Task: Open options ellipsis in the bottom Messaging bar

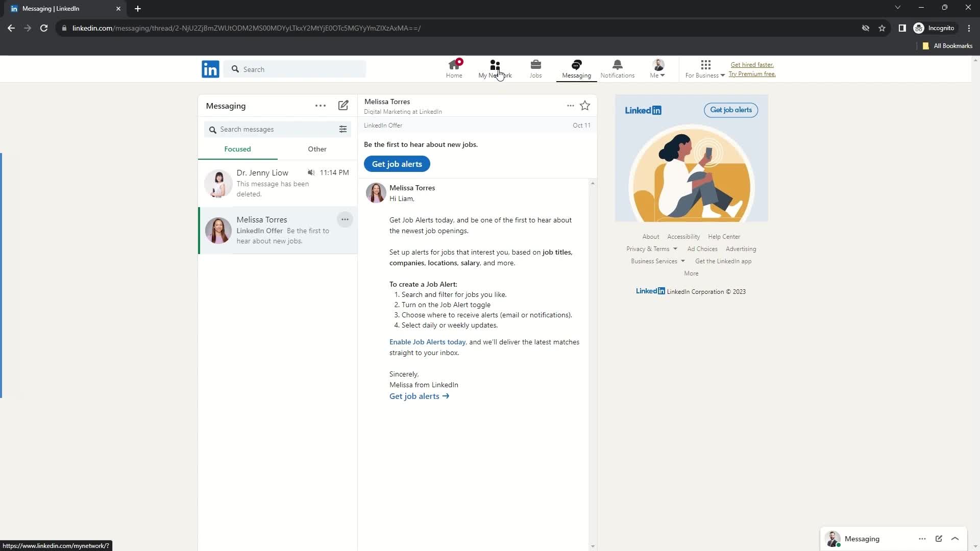Action: pyautogui.click(x=922, y=539)
